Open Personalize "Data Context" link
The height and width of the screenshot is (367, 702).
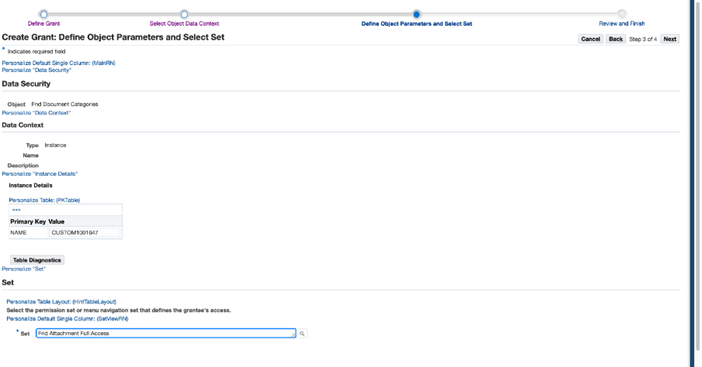(36, 113)
